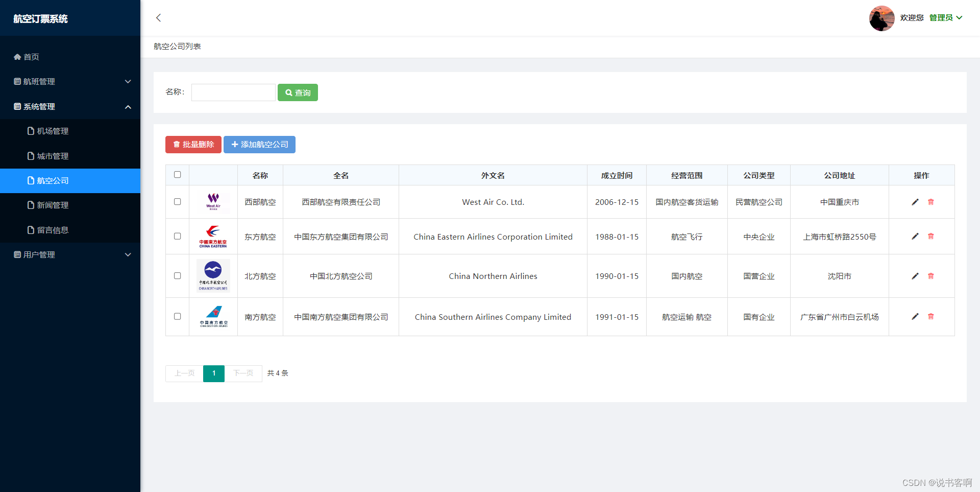
Task: Click the China Eastern logo thumbnail
Action: [213, 237]
